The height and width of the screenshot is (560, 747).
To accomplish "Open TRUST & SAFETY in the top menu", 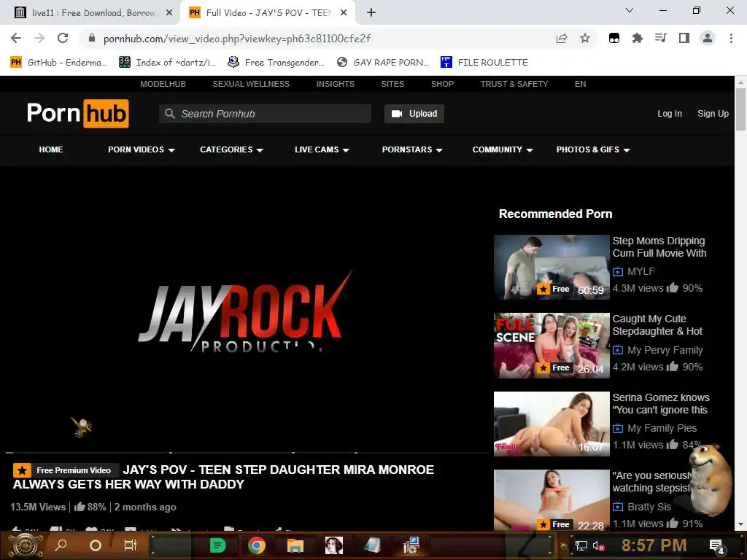I will click(514, 84).
